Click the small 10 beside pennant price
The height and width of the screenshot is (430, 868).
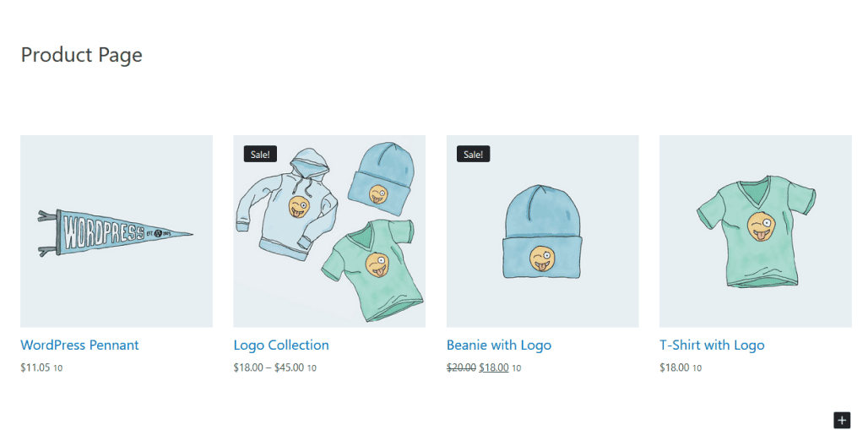pyautogui.click(x=58, y=368)
